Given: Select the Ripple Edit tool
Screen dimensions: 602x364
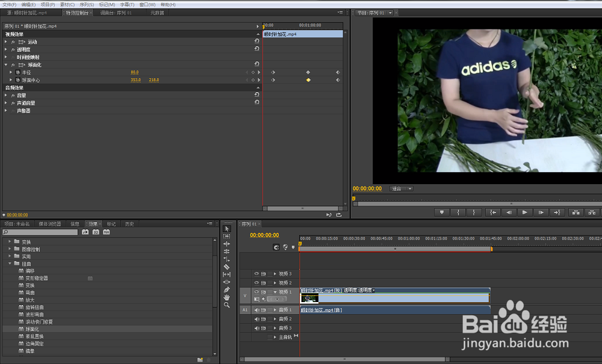Looking at the screenshot, I should 226,244.
